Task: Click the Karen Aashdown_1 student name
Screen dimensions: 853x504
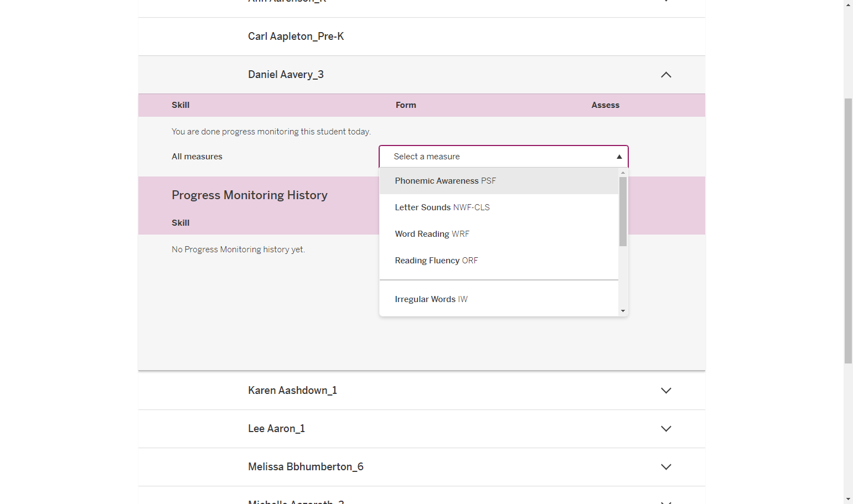Action: (292, 391)
